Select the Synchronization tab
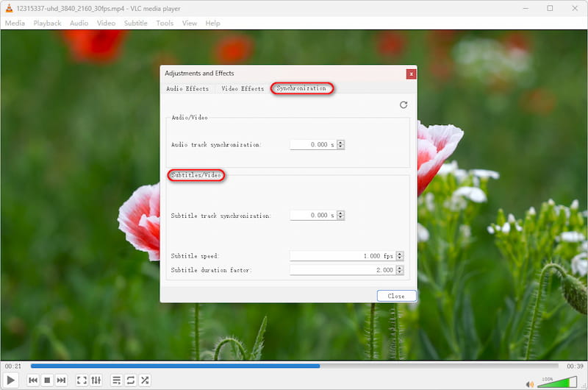 pyautogui.click(x=301, y=88)
